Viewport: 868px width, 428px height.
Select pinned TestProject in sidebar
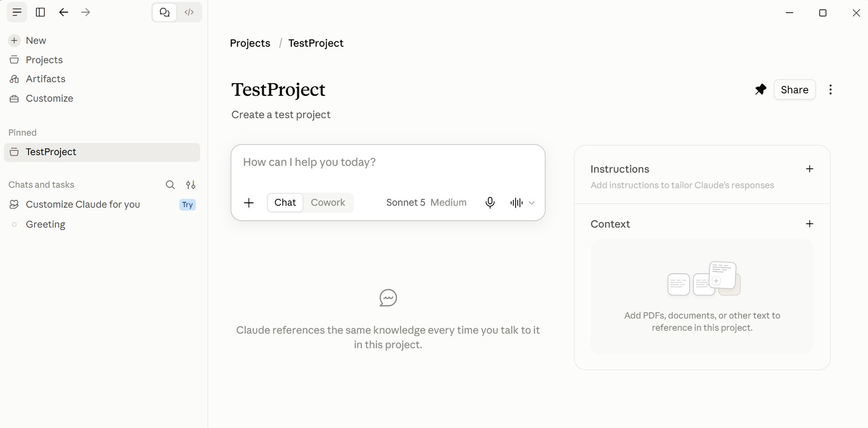point(102,152)
